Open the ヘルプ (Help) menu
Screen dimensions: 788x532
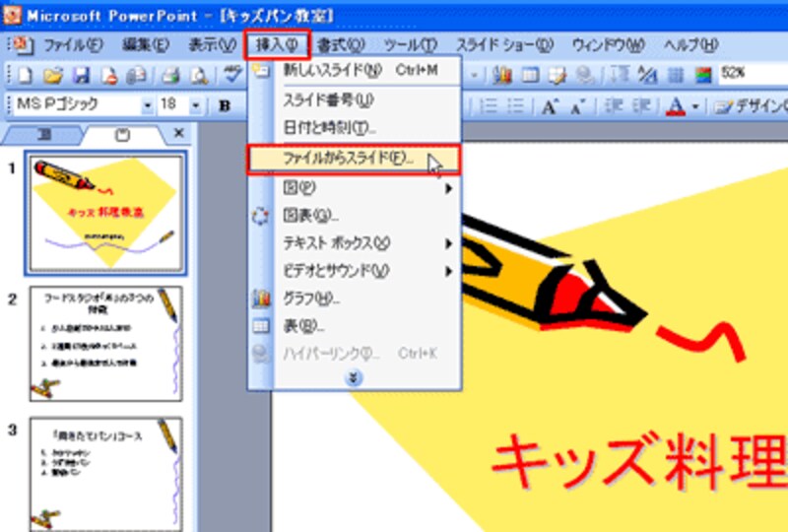click(x=690, y=45)
